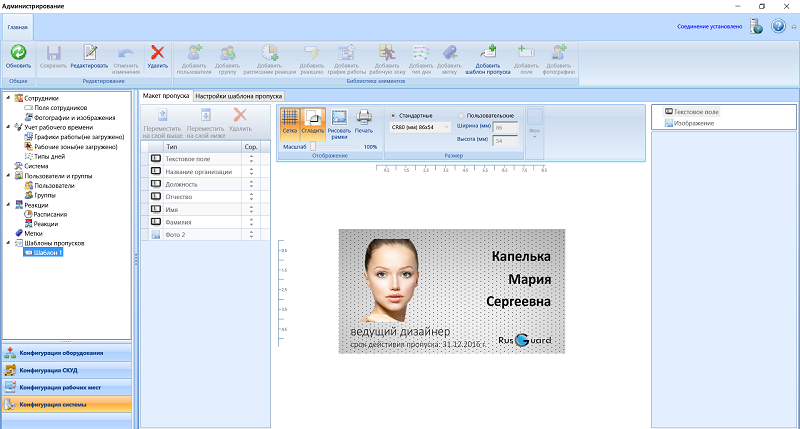Select the Стандартные size radio button
Viewport: 800px width, 429px height.
click(393, 115)
